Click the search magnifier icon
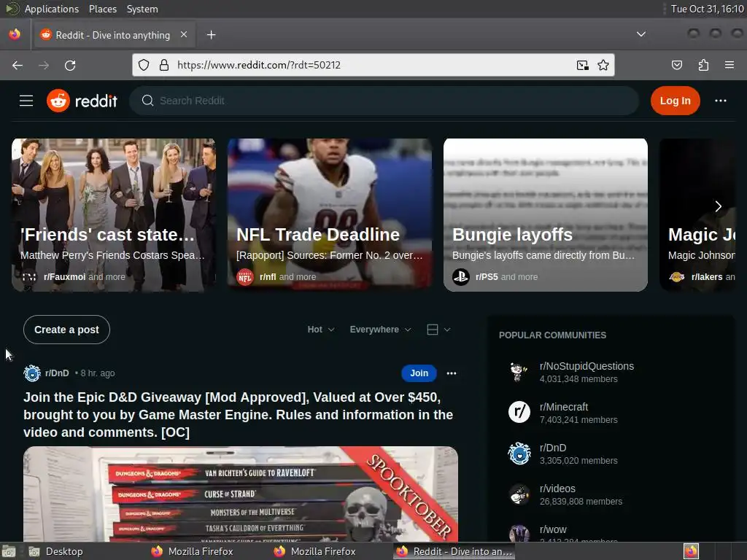This screenshot has width=747, height=560. (147, 101)
